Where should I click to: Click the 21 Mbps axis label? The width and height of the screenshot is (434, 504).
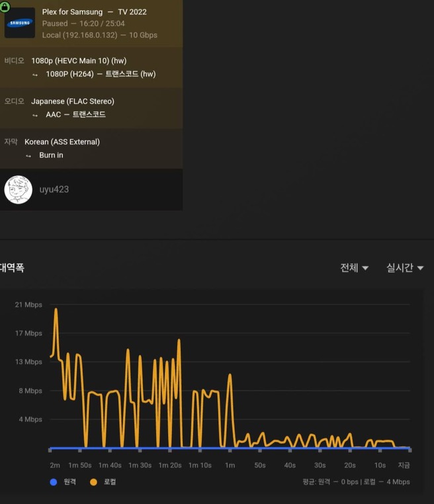[x=28, y=304]
